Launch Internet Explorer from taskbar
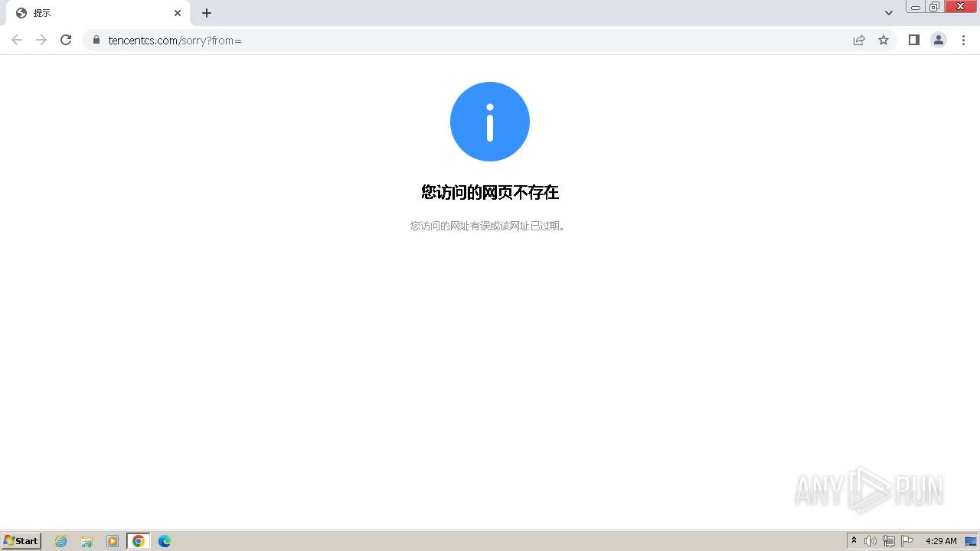The height and width of the screenshot is (551, 980). tap(61, 541)
